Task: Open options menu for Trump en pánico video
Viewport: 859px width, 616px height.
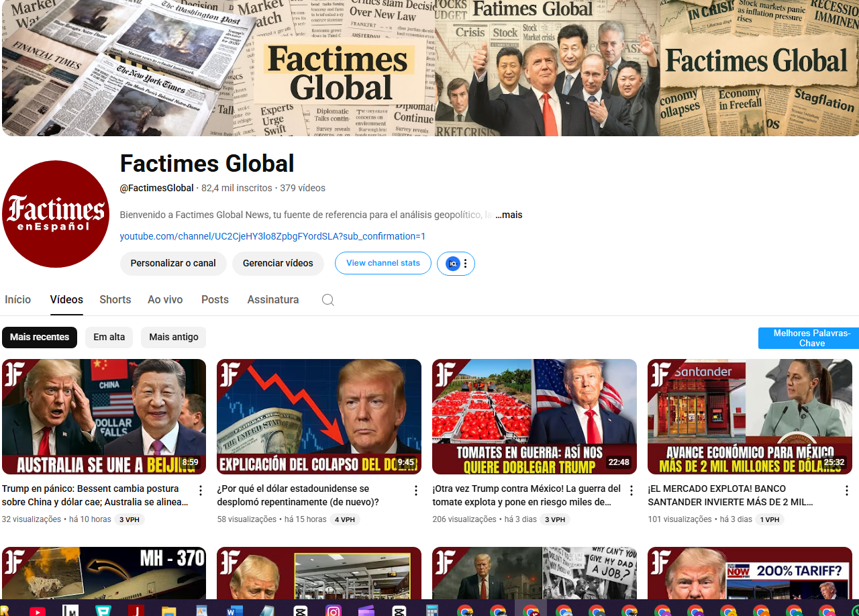Action: 200,491
